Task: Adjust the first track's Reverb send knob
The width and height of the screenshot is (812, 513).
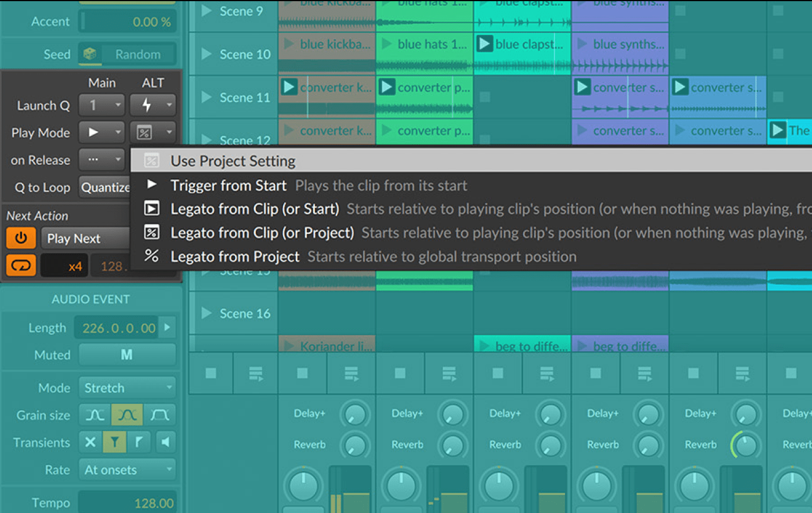Action: click(354, 445)
